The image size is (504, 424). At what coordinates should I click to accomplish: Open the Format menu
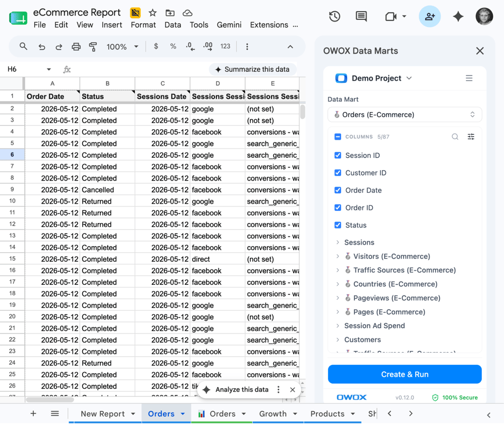tap(143, 25)
